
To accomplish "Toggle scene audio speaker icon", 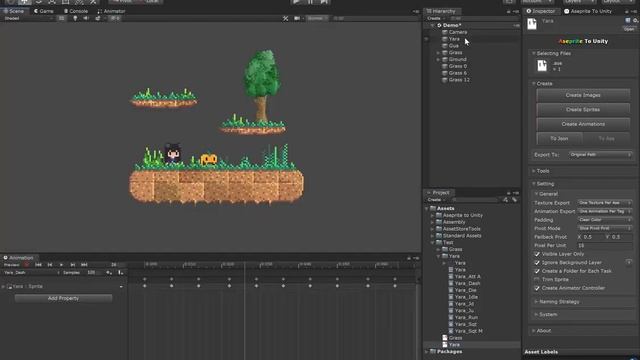I will (86, 18).
